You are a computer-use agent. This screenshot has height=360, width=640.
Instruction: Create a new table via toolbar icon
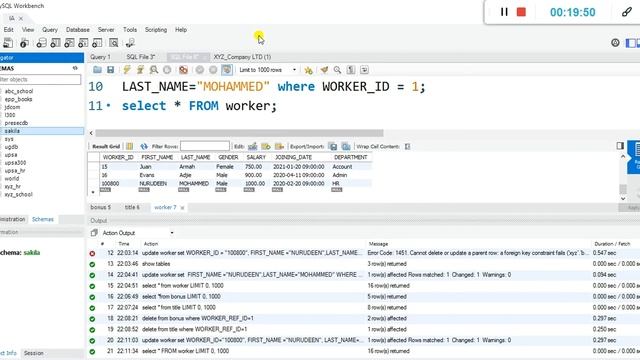pos(56,43)
